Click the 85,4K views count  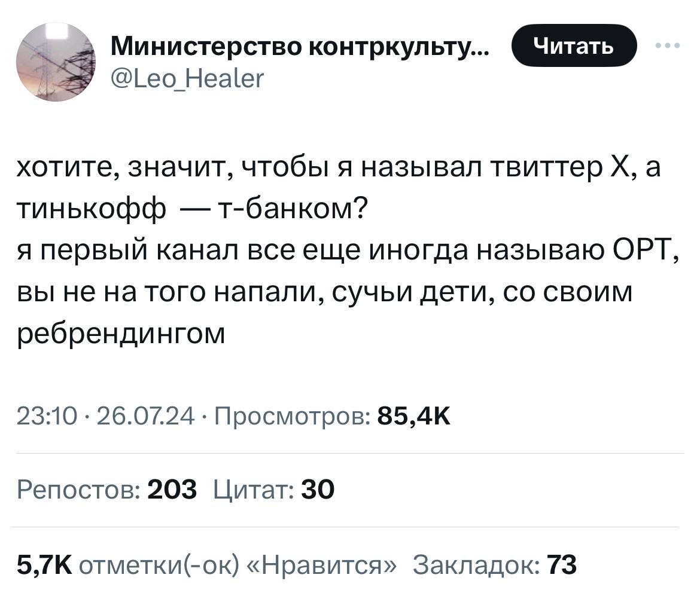[x=414, y=416]
